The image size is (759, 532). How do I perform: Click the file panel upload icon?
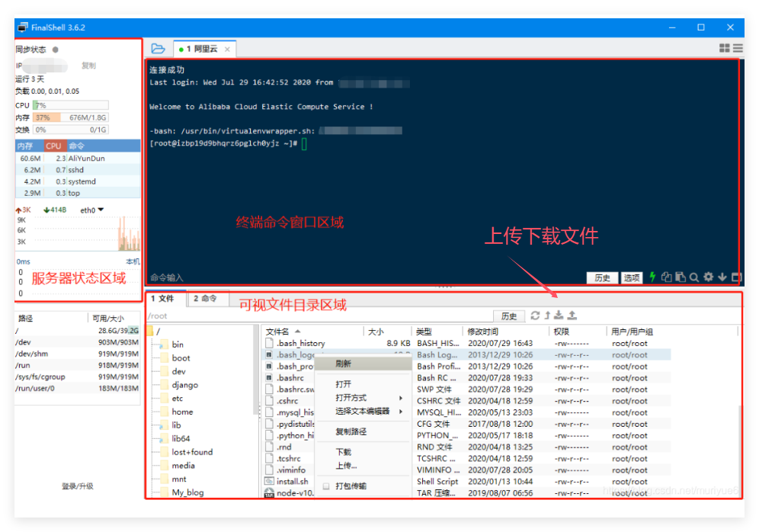[572, 316]
